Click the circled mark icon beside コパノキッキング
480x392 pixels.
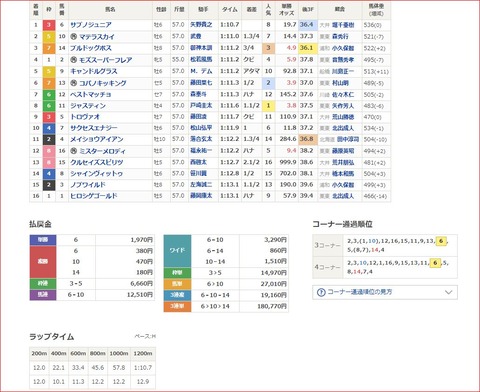[x=74, y=83]
